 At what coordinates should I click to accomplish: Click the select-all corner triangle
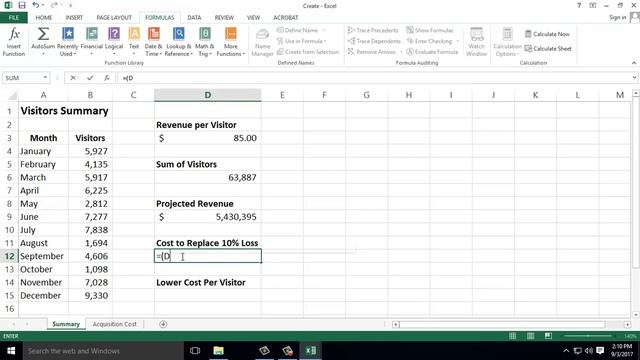click(x=13, y=96)
